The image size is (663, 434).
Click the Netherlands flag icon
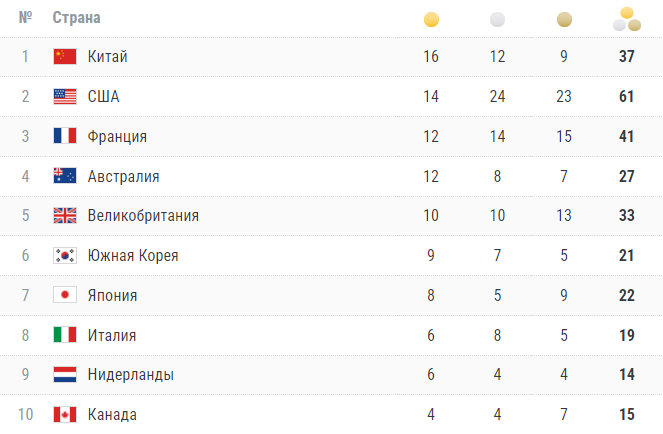click(65, 375)
